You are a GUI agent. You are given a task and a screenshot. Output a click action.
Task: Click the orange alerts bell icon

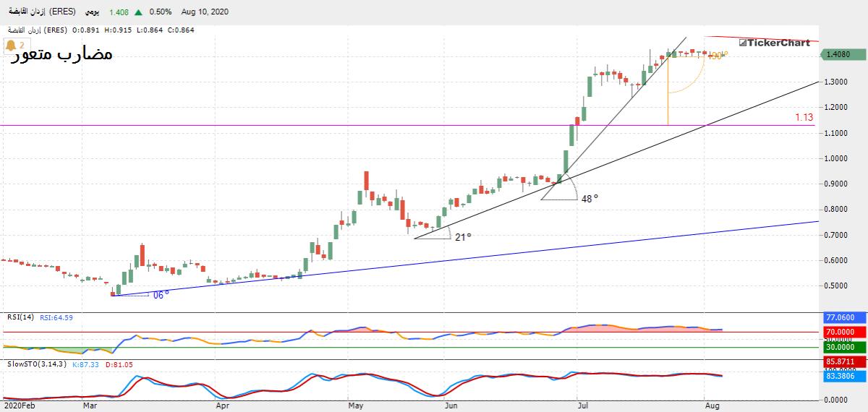click(11, 45)
